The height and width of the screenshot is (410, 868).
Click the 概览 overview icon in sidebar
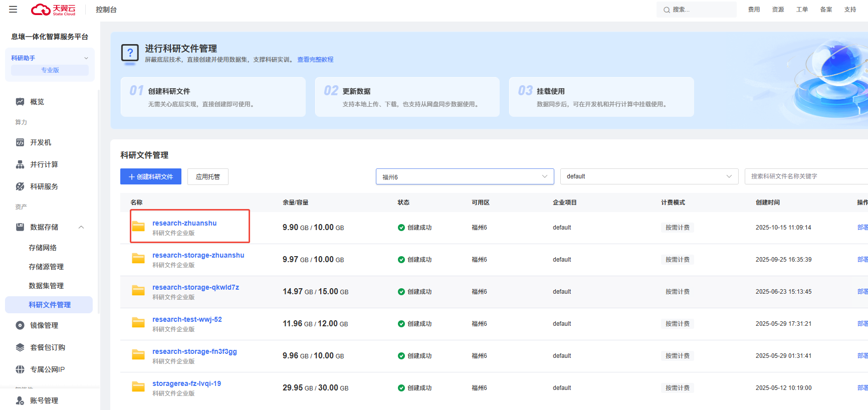(x=20, y=102)
